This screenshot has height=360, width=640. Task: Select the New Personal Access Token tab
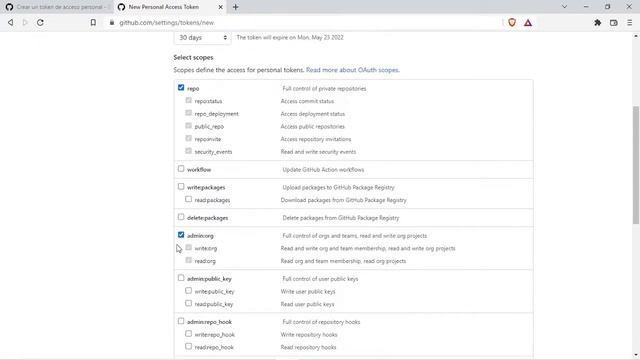point(170,7)
